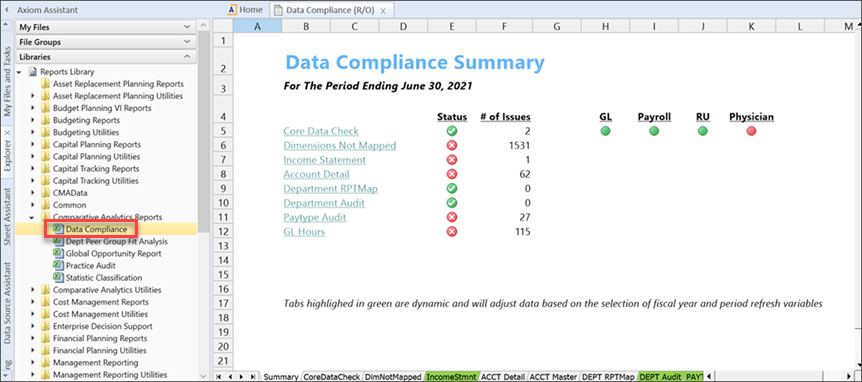862x382 pixels.
Task: Click the Enterprise Decision Support folder icon
Action: point(45,326)
